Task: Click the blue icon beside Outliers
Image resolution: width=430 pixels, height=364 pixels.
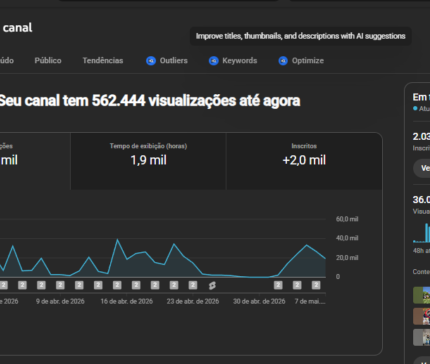Action: [x=151, y=61]
